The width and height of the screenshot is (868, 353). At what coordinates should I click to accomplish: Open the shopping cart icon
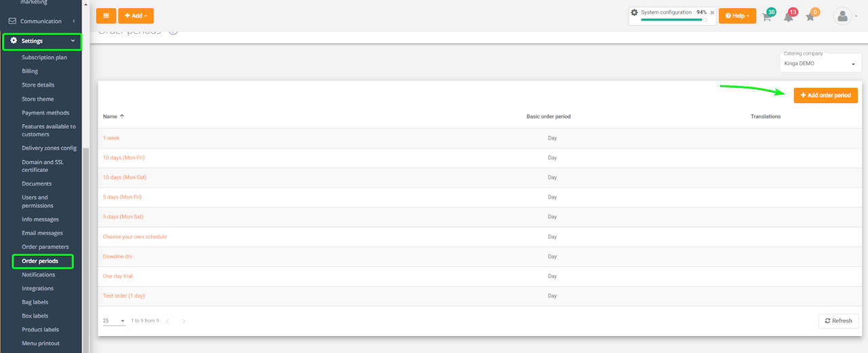(x=767, y=16)
